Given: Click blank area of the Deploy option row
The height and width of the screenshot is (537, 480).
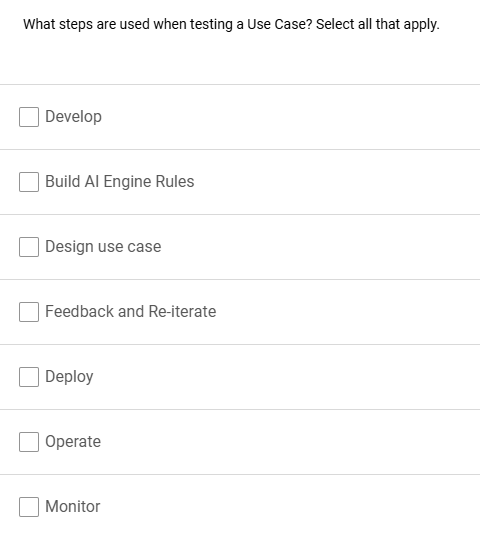Looking at the screenshot, I should coord(284,377).
